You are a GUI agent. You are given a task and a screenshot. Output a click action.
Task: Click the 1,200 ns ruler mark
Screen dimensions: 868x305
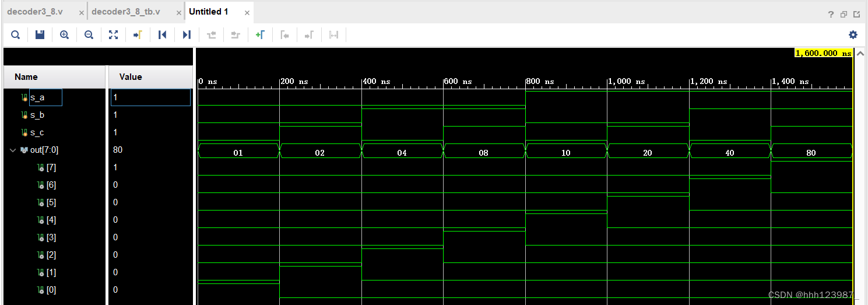coord(709,82)
